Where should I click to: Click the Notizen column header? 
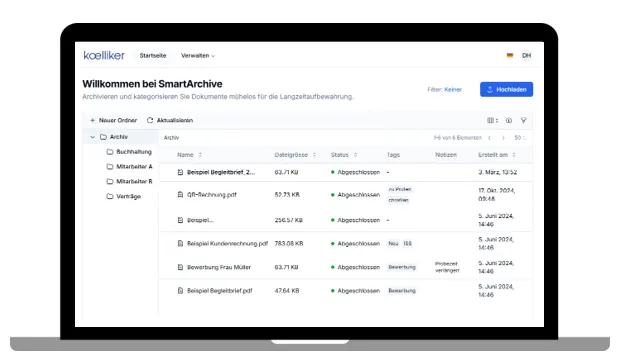click(x=446, y=155)
